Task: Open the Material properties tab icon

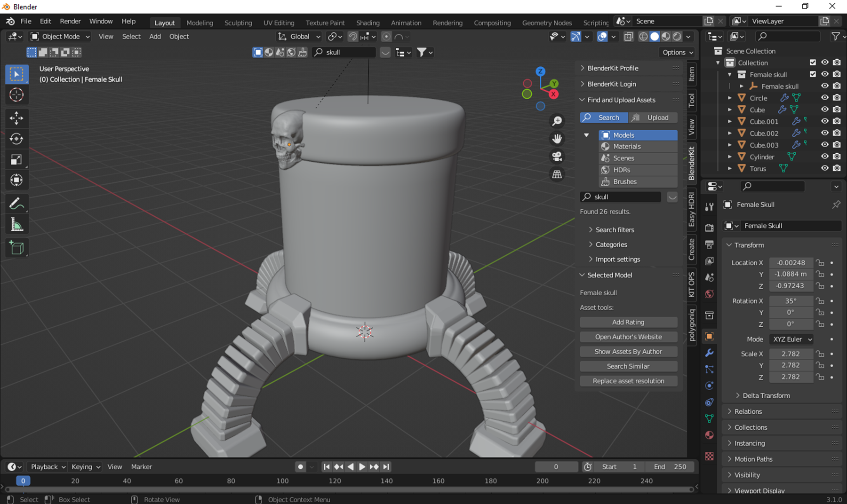Action: click(709, 435)
